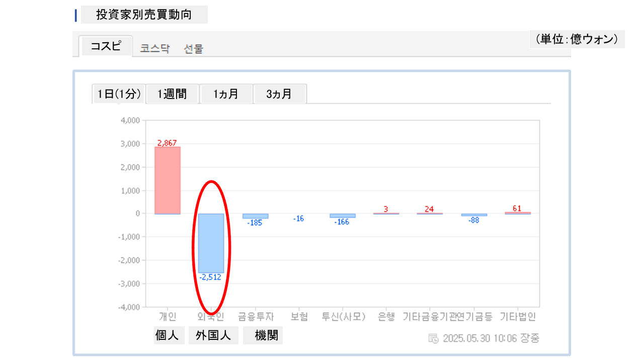Click the red 2,867 individual investor bar
Image resolution: width=644 pixels, height=362 pixels.
click(168, 180)
